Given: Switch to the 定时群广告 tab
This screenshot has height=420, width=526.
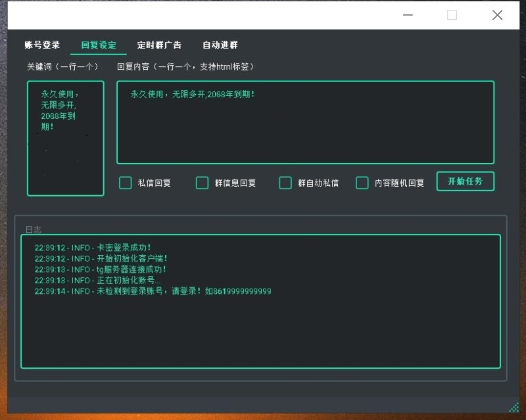Looking at the screenshot, I should tap(158, 45).
